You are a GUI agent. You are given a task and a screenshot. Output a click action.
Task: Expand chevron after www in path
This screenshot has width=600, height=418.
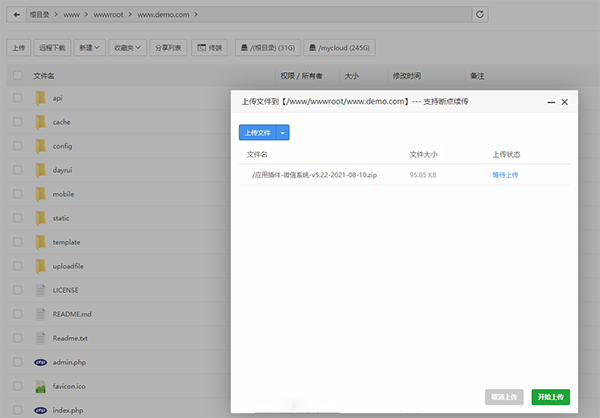[x=86, y=15]
